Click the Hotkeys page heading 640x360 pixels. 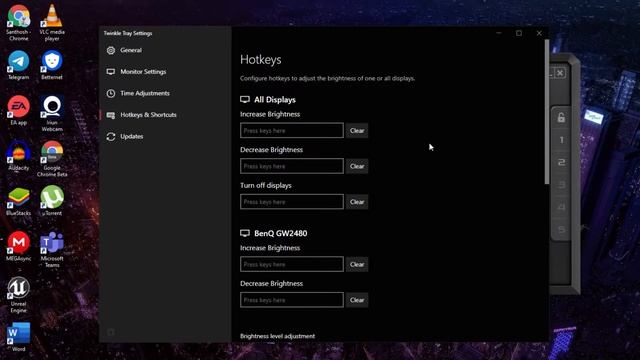261,60
